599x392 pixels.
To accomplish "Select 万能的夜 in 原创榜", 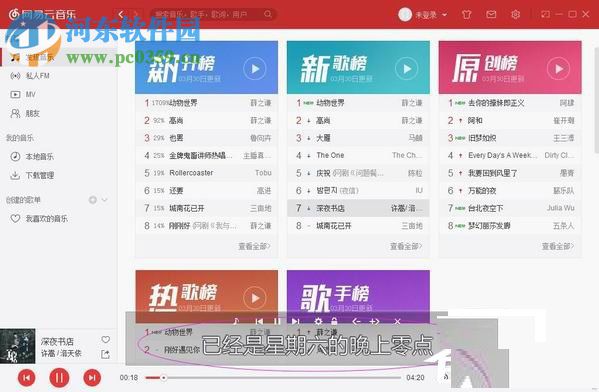I will 510,191.
